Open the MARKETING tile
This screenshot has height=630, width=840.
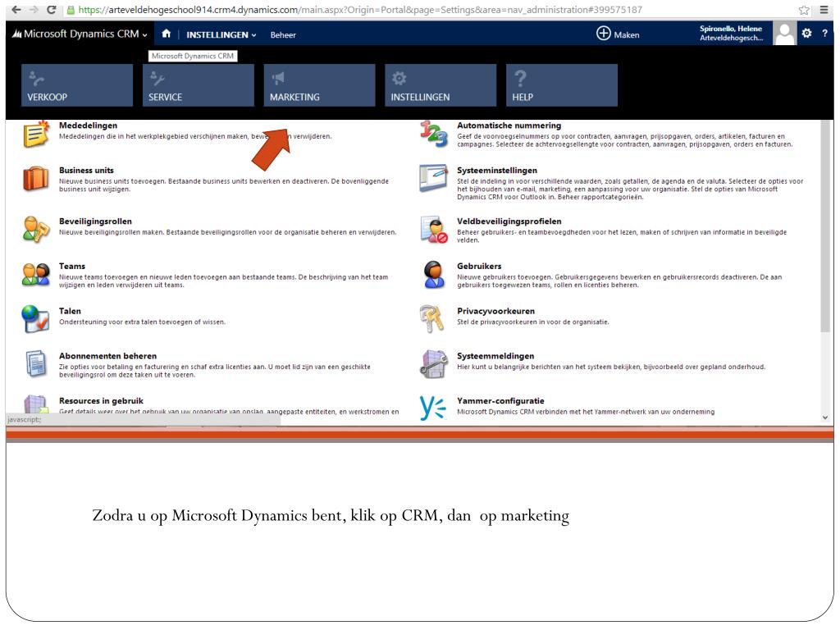[x=319, y=85]
